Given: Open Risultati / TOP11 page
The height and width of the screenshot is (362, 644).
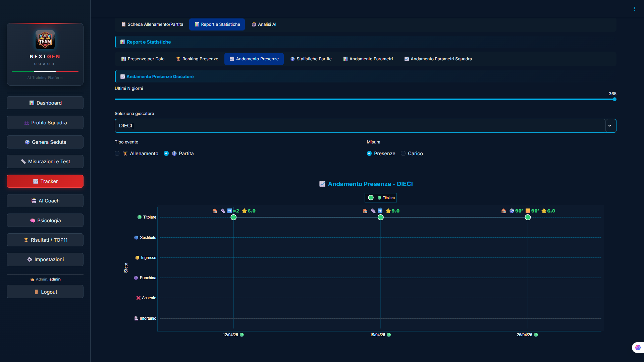Looking at the screenshot, I should pos(45,240).
